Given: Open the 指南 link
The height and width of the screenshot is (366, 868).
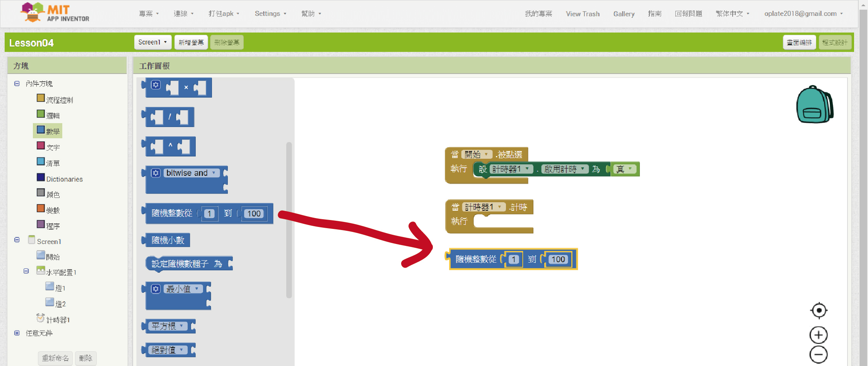Looking at the screenshot, I should [654, 14].
